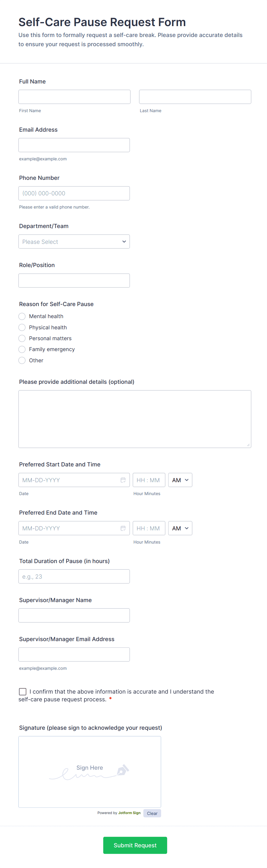
Task: Click the textarea resize handle corner
Action: pos(248,445)
